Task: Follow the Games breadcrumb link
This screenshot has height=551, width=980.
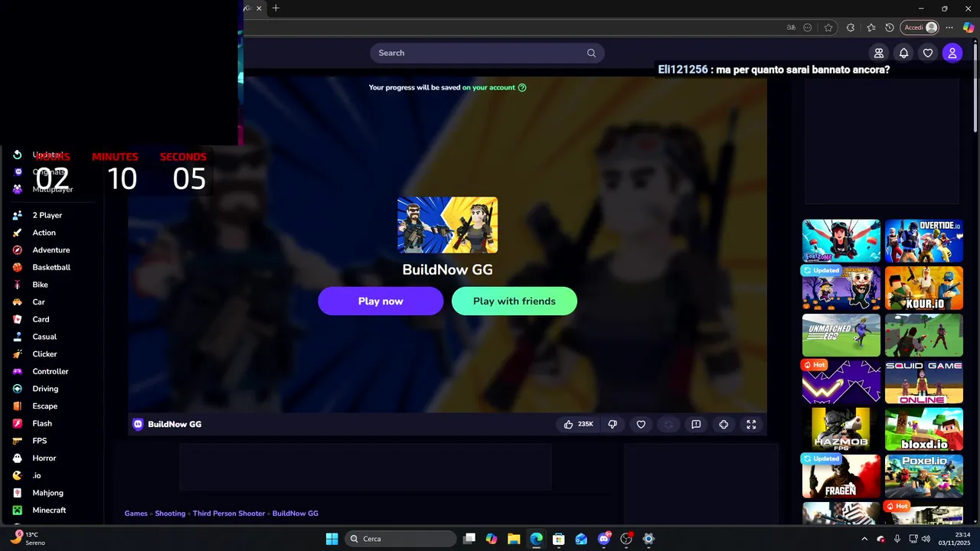Action: pyautogui.click(x=136, y=514)
